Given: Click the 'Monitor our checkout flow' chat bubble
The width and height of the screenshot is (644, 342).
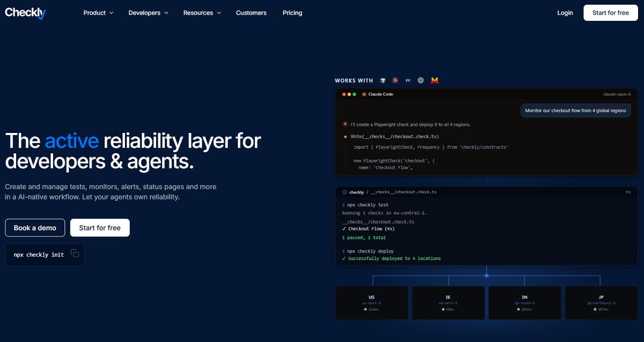Looking at the screenshot, I should pyautogui.click(x=575, y=110).
